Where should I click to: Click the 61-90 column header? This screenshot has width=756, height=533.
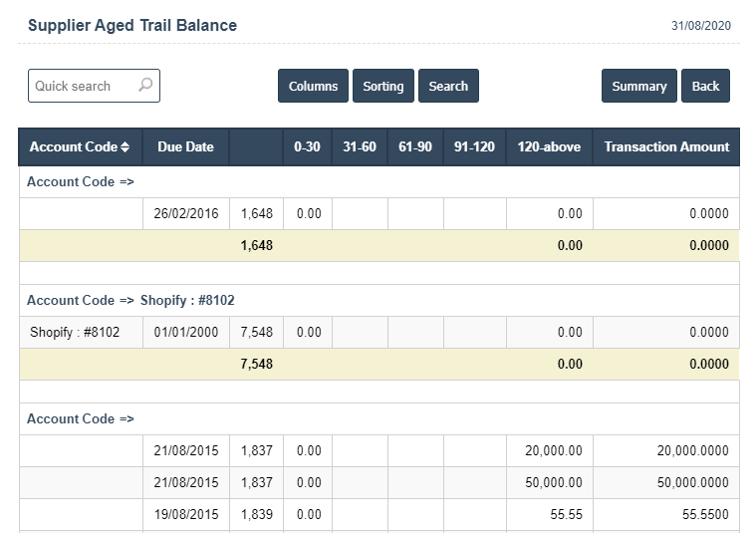(x=415, y=146)
